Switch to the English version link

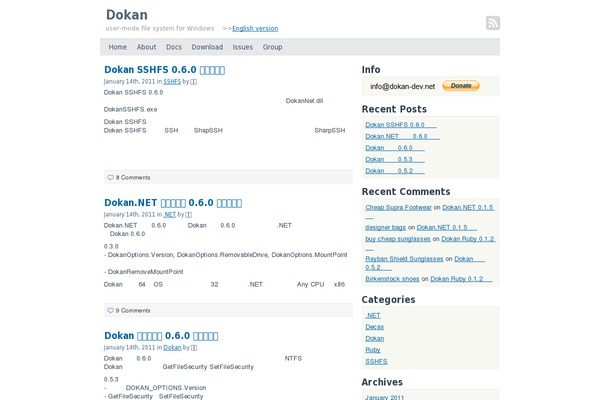[x=255, y=28]
